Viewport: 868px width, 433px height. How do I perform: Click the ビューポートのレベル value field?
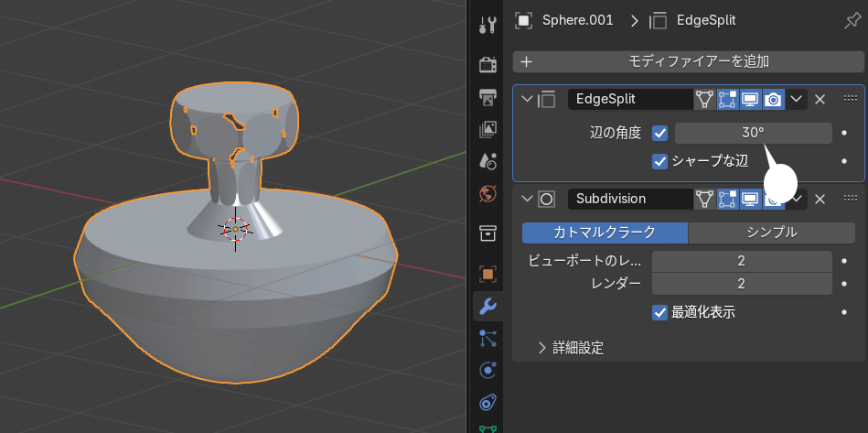click(x=742, y=261)
